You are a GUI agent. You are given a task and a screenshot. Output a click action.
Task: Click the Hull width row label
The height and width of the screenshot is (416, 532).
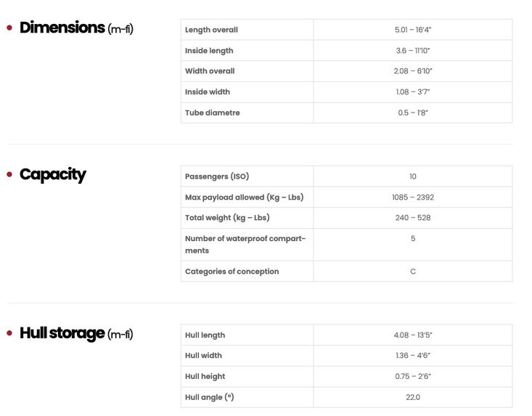pos(203,356)
